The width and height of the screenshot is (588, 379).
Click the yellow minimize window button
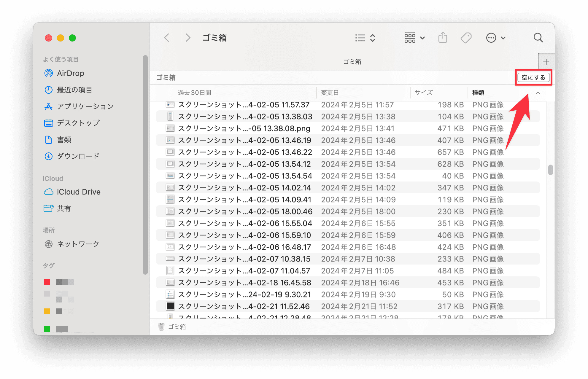[61, 38]
